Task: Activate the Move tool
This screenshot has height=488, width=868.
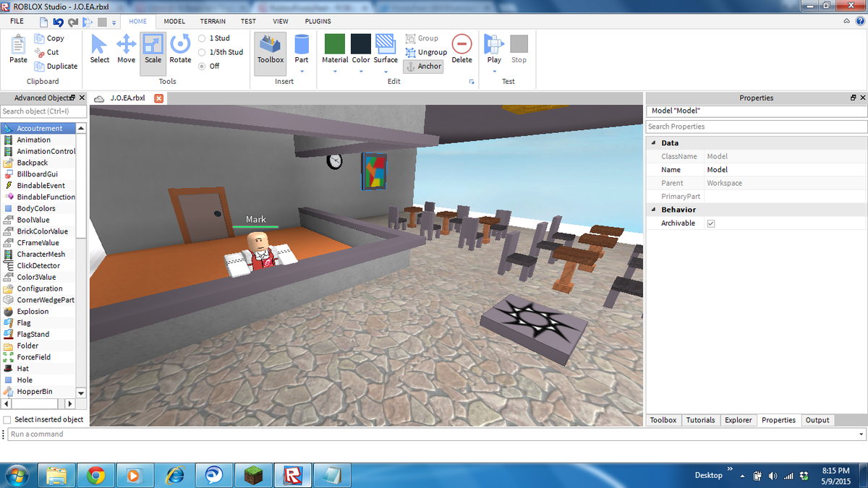Action: click(127, 49)
